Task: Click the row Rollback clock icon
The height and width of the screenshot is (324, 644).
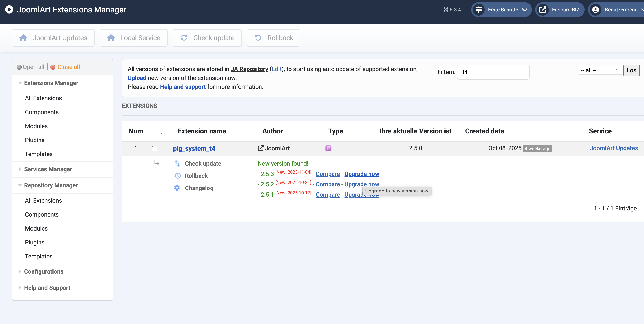Action: (x=177, y=176)
